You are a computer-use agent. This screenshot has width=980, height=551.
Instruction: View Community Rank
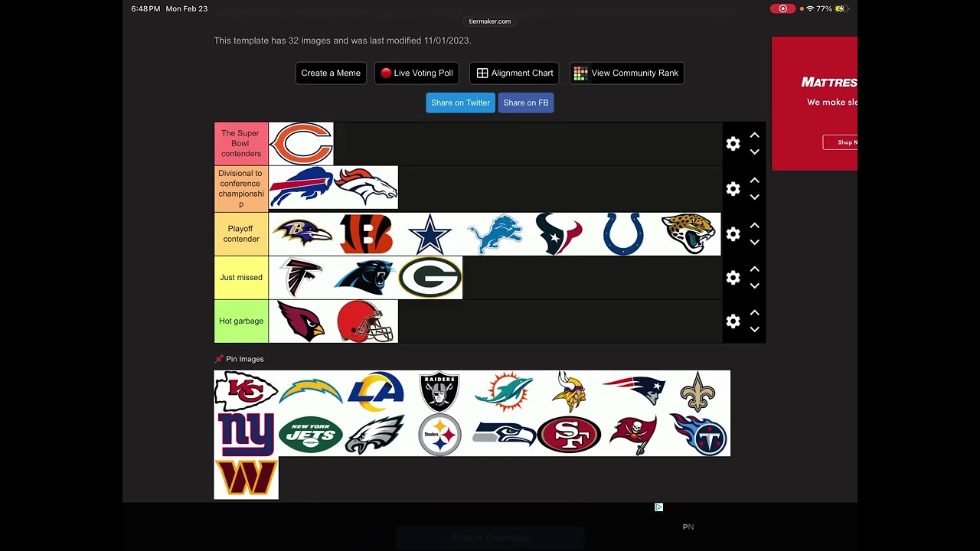[x=626, y=73]
